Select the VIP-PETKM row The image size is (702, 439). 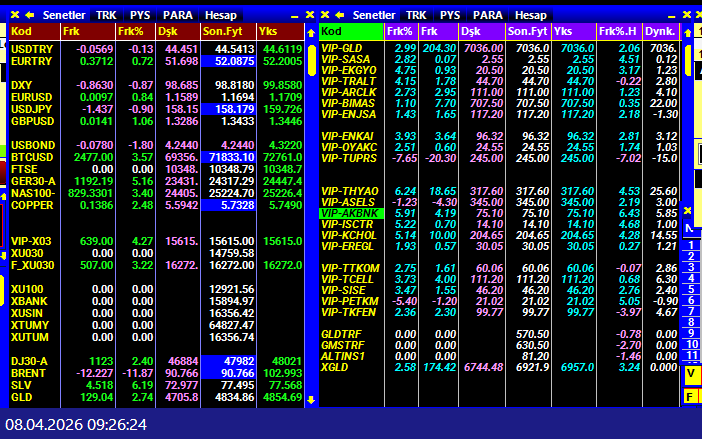click(500, 301)
